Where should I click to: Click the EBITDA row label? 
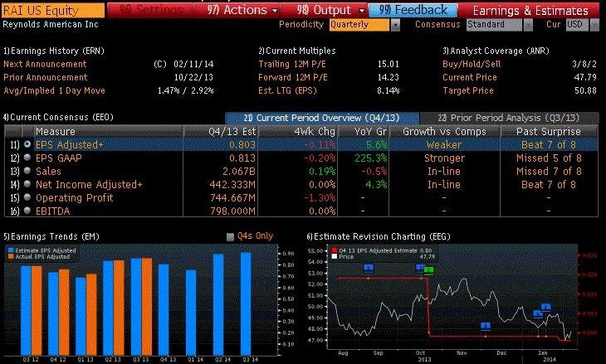(x=53, y=211)
